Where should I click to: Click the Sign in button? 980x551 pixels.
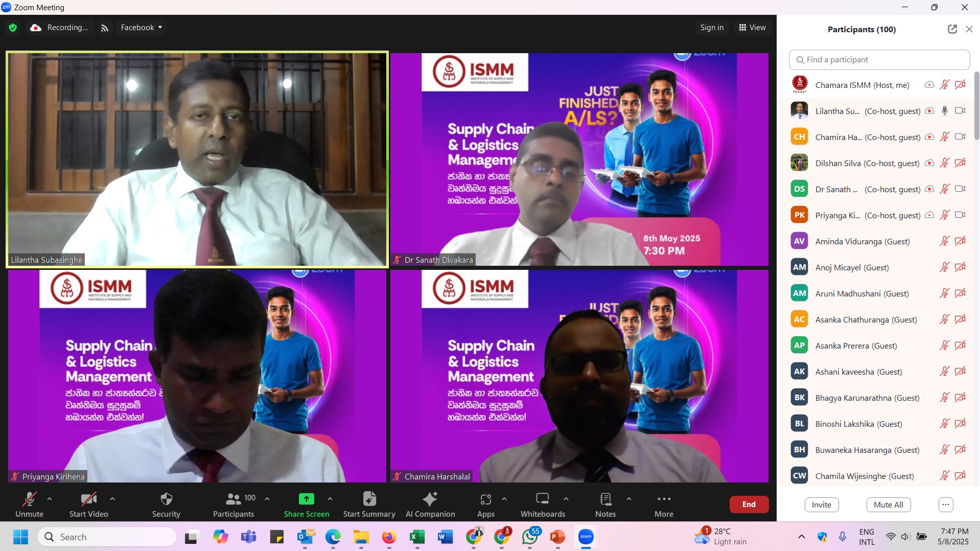click(x=712, y=28)
